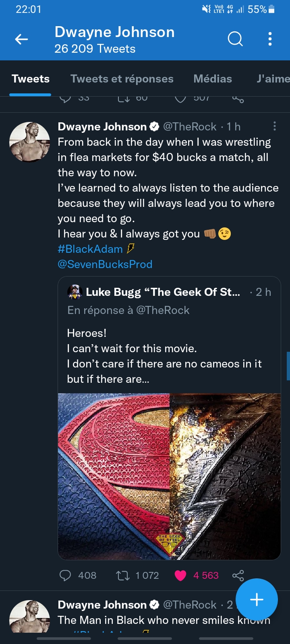Visit the @SevenBucksProd mention
290x644 pixels.
105,264
